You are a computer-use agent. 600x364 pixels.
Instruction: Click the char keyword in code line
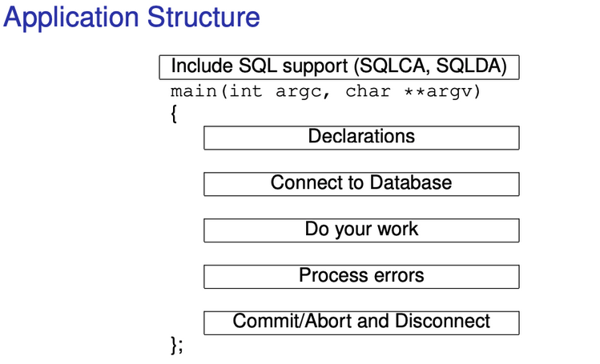point(368,91)
